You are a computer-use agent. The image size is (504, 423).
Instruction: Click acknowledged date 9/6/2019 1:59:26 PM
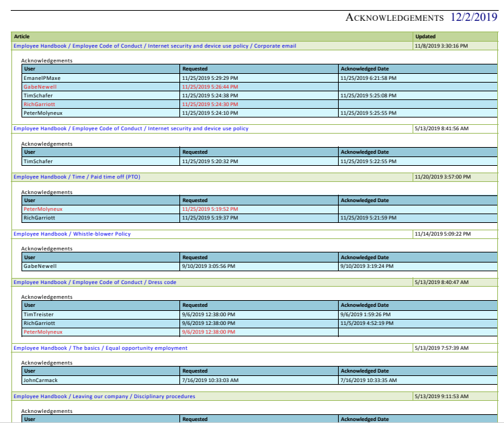click(366, 314)
